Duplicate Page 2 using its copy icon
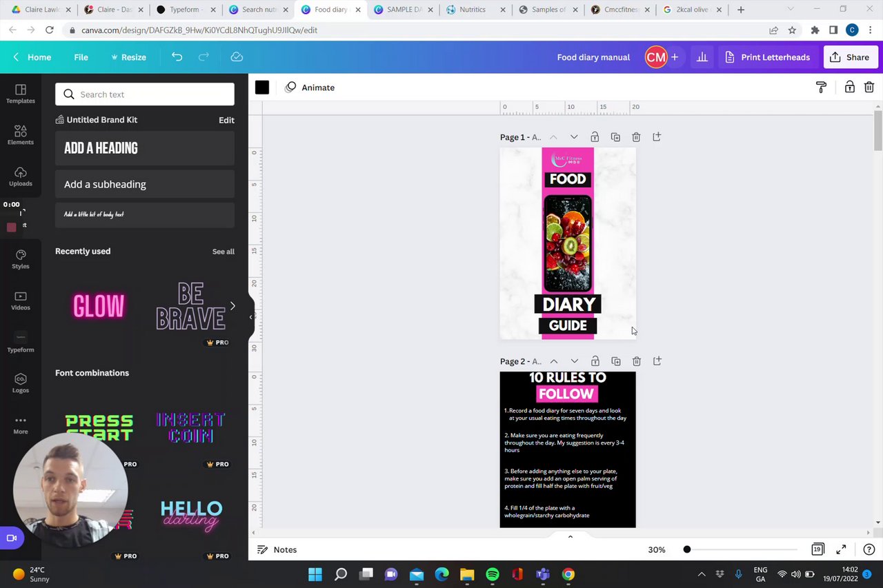883x588 pixels. click(x=616, y=361)
